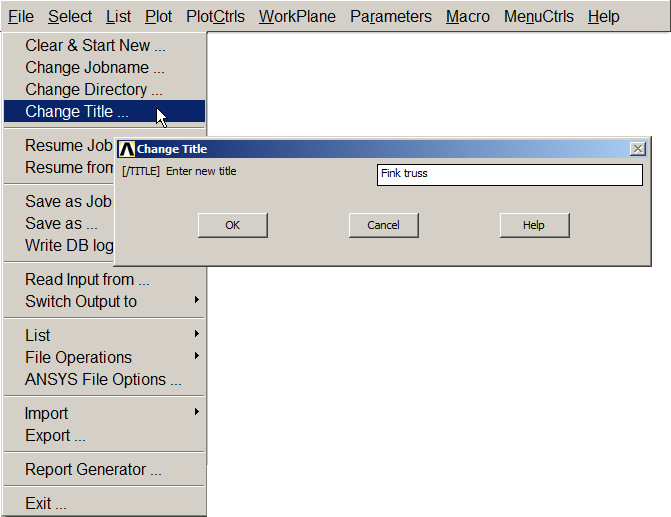Click the title text field containing Fink truss
This screenshot has width=671, height=517.
(509, 174)
